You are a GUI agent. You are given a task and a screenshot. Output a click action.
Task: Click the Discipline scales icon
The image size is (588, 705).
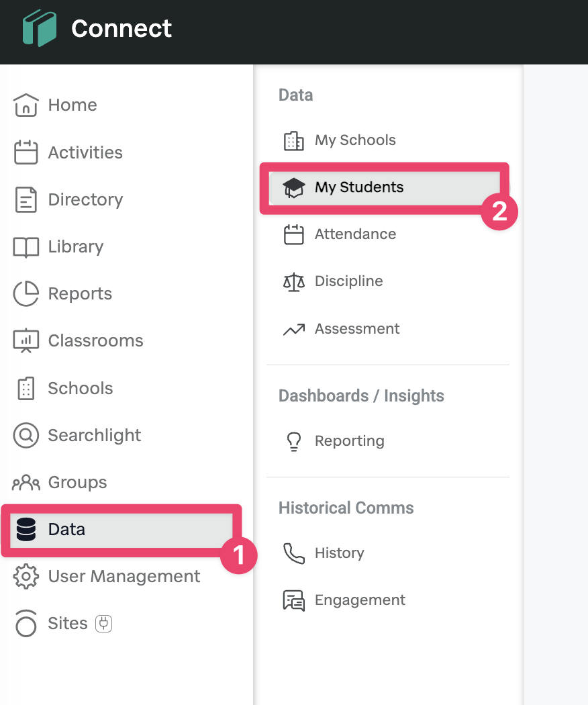click(x=294, y=281)
